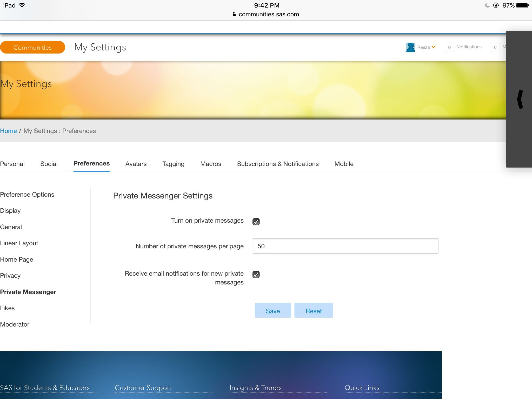Tap the padlock icon in address bar

(x=234, y=14)
